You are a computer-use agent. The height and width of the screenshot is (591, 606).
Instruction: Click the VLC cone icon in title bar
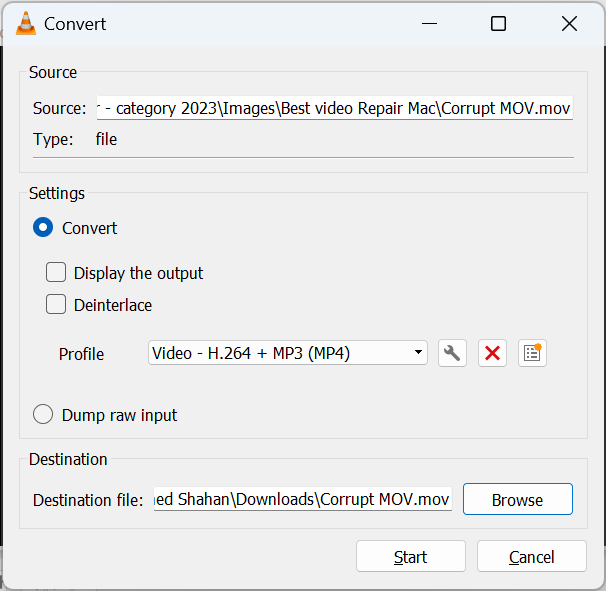[26, 24]
